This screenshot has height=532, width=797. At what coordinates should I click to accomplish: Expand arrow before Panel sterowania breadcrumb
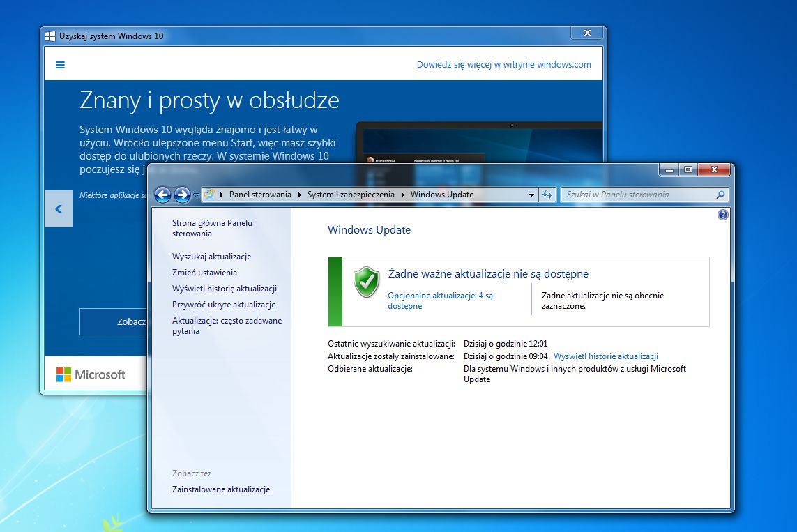[x=222, y=195]
